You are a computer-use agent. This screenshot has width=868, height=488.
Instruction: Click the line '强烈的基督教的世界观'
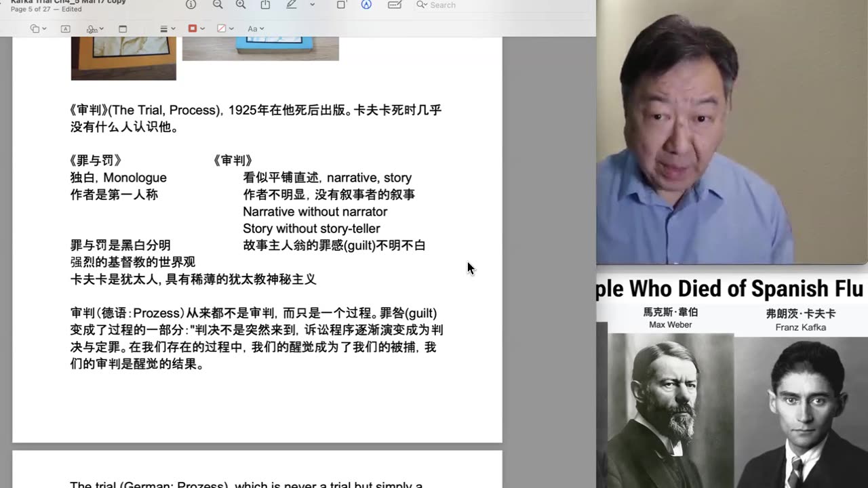133,262
